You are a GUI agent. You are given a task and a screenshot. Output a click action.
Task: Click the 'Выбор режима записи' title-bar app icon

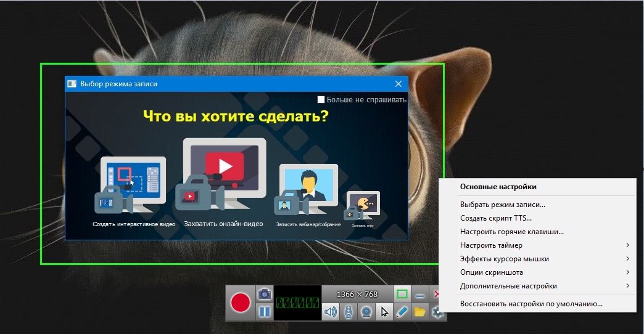pos(72,84)
